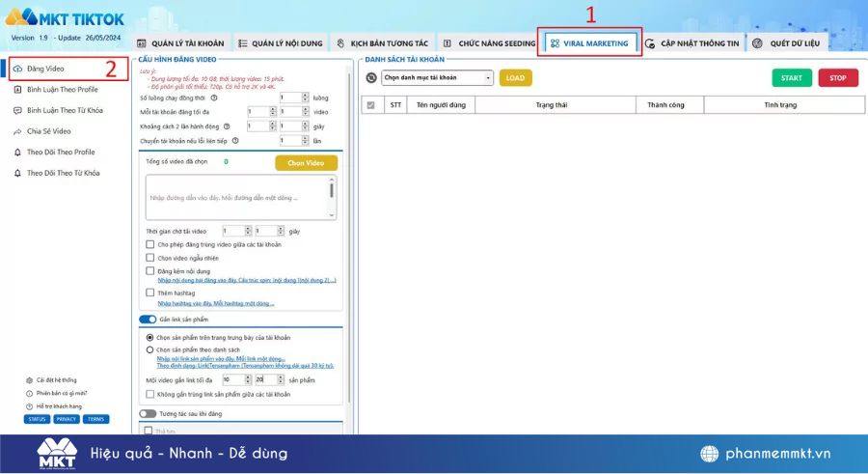This screenshot has width=868, height=474.
Task: Click the first Mỗi tài khoản đăng tối đa spinner
Action: pos(273,112)
